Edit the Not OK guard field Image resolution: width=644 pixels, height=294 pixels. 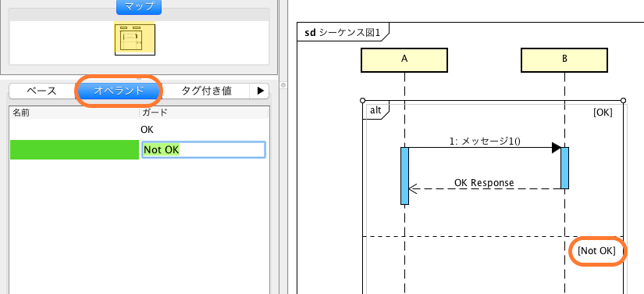pos(203,149)
